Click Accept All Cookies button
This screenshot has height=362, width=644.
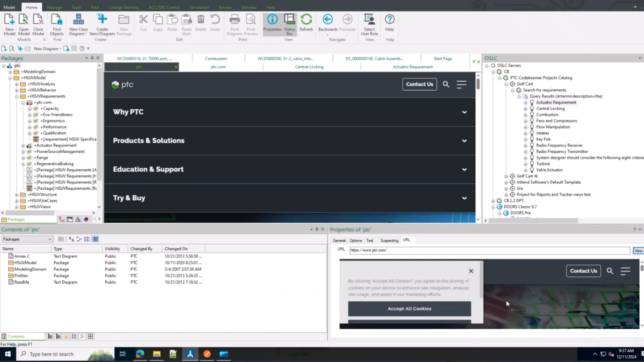click(x=409, y=309)
